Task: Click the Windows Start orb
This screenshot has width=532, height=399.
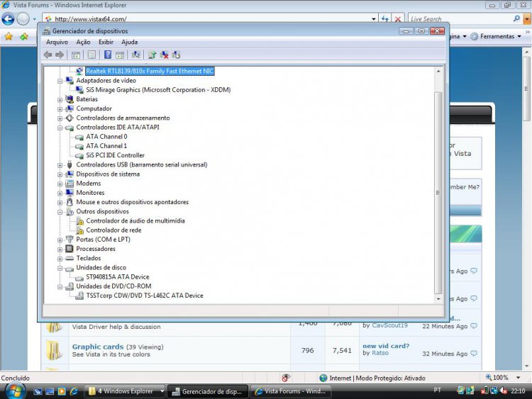Action: coord(14,391)
